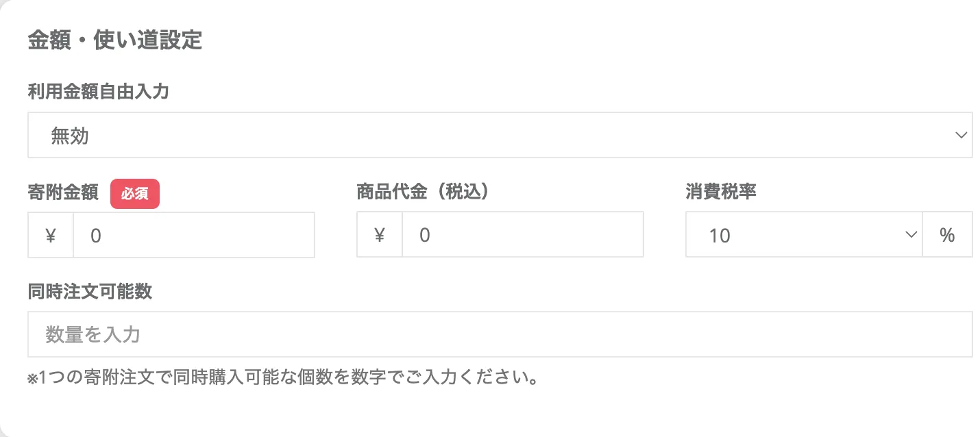Click the helper note about 同時購入可能な個数
The width and height of the screenshot is (980, 437).
click(288, 377)
